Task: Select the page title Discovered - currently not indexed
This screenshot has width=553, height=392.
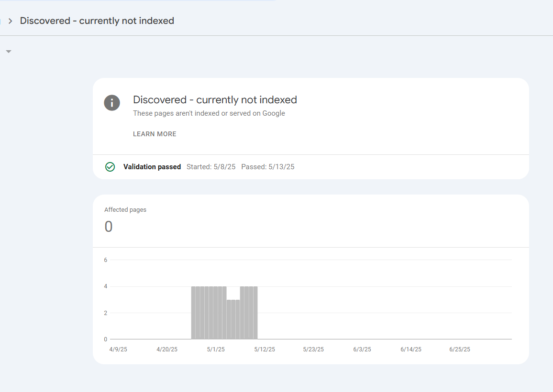Action: pos(215,99)
